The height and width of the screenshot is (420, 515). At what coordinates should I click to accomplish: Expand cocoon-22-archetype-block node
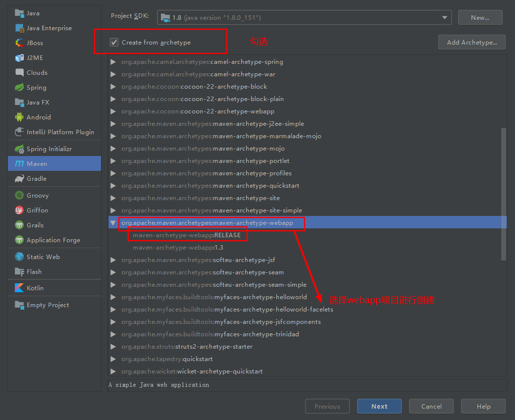coord(113,87)
